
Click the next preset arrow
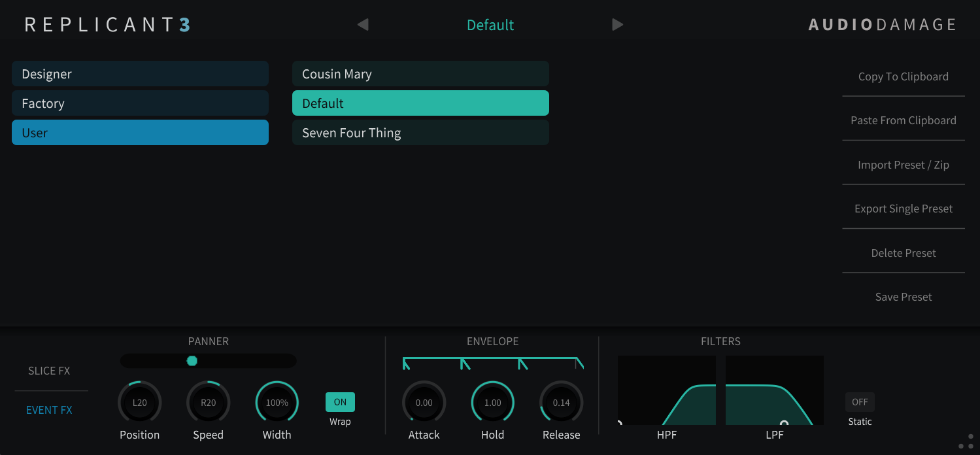click(x=617, y=25)
